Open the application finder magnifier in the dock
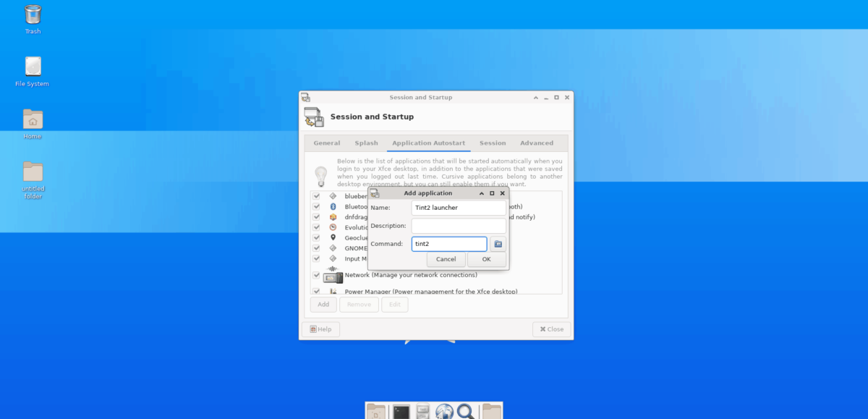The height and width of the screenshot is (419, 868). click(x=467, y=412)
